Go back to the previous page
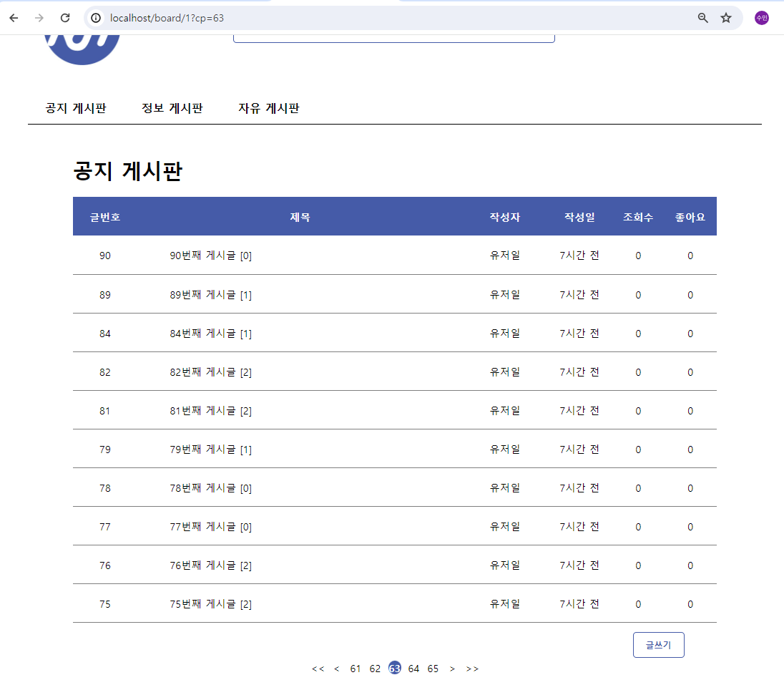This screenshot has width=784, height=680. [14, 18]
